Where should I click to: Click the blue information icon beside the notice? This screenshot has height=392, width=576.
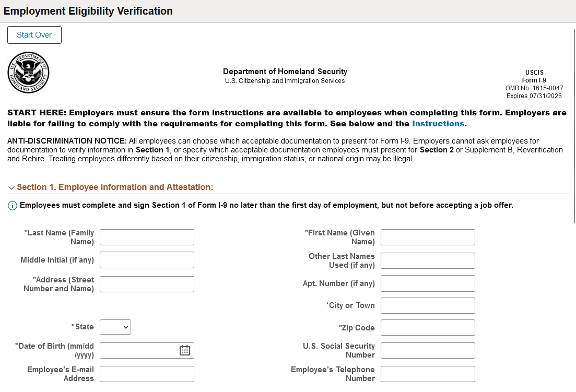[11, 205]
